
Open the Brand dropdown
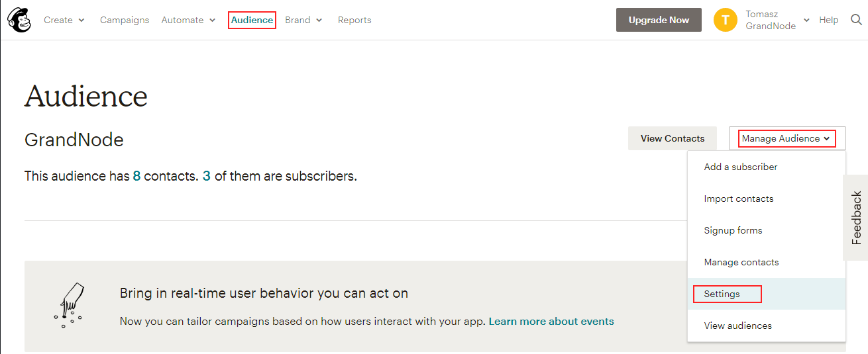click(303, 20)
